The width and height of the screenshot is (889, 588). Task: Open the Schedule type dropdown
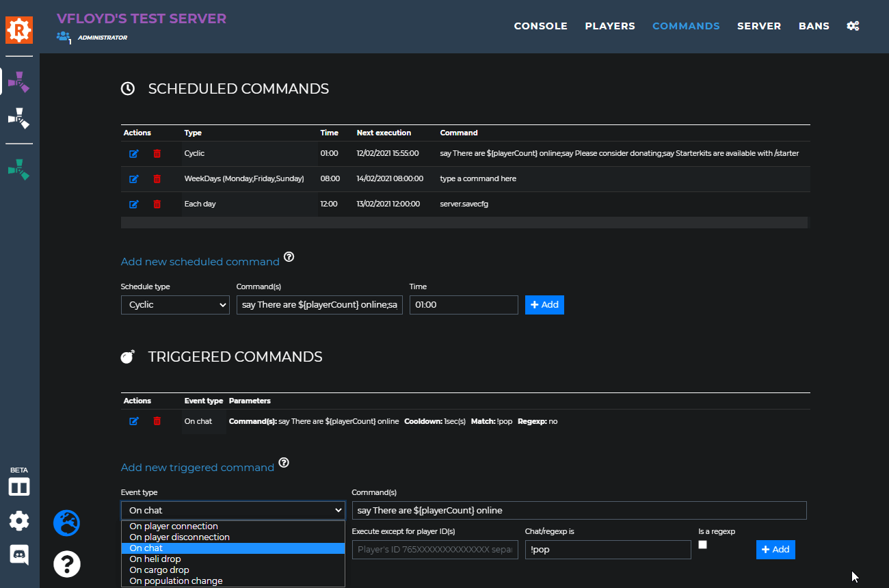[x=174, y=305]
